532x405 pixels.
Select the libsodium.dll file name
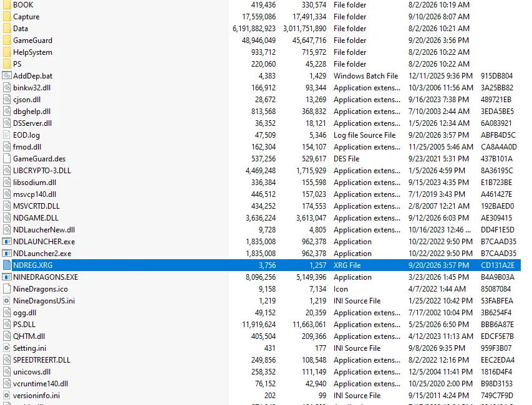(x=34, y=183)
